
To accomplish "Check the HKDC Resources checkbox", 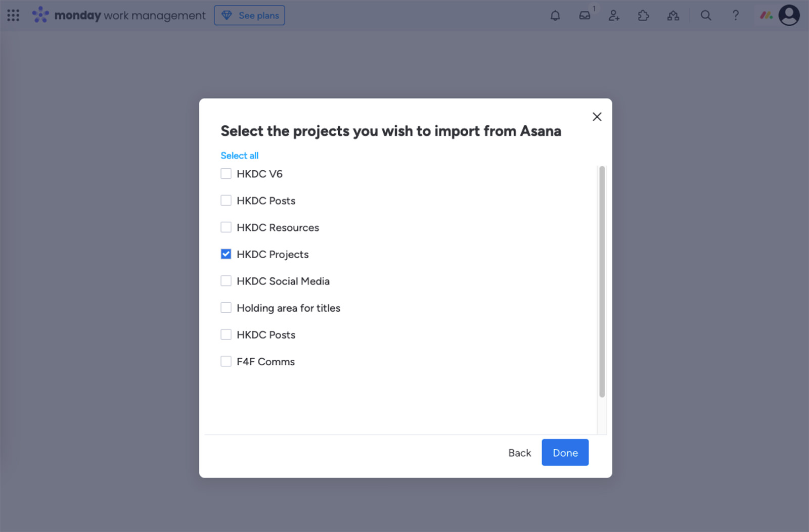I will [226, 227].
